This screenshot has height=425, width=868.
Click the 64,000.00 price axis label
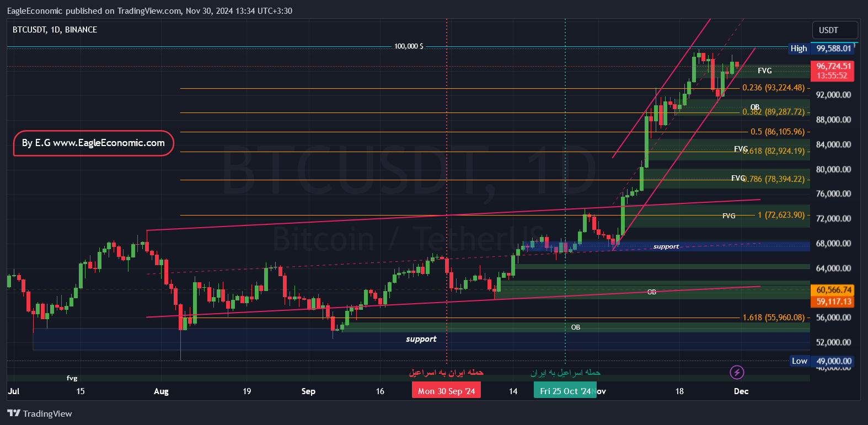[833, 268]
